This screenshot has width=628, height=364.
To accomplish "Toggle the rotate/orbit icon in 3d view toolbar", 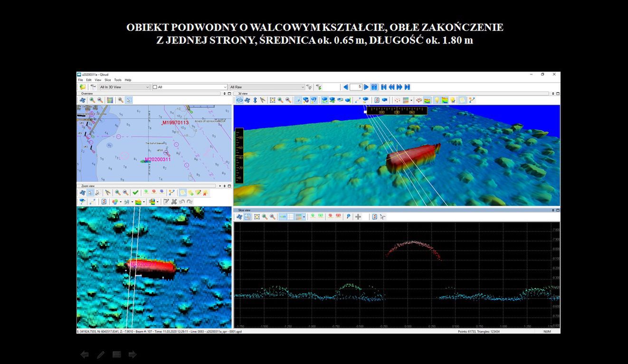I will coord(240,100).
